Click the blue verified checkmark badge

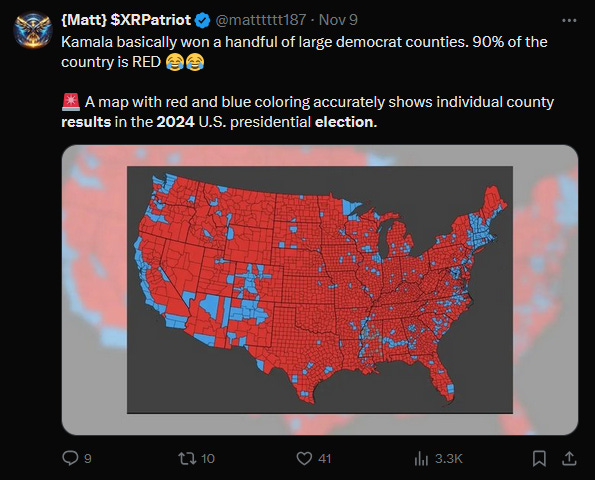coord(203,20)
